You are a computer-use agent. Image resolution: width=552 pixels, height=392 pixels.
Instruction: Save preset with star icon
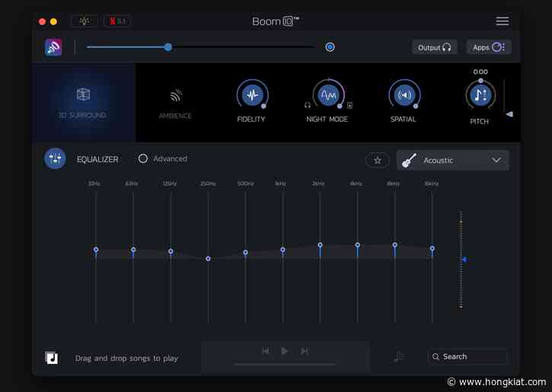[x=378, y=160]
